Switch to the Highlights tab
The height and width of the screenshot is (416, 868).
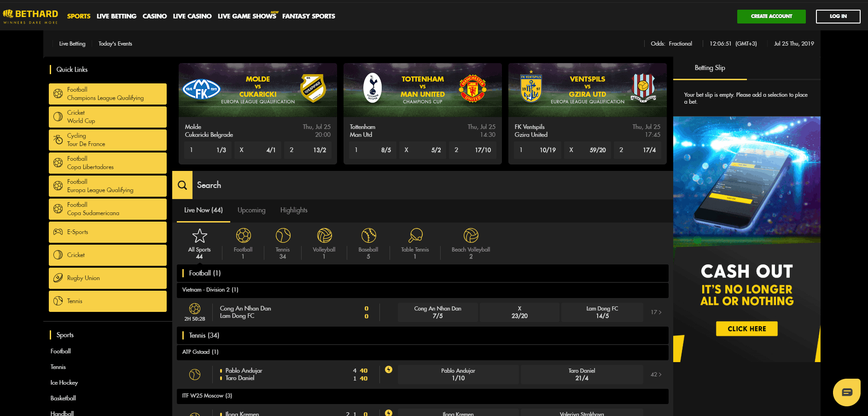[294, 210]
